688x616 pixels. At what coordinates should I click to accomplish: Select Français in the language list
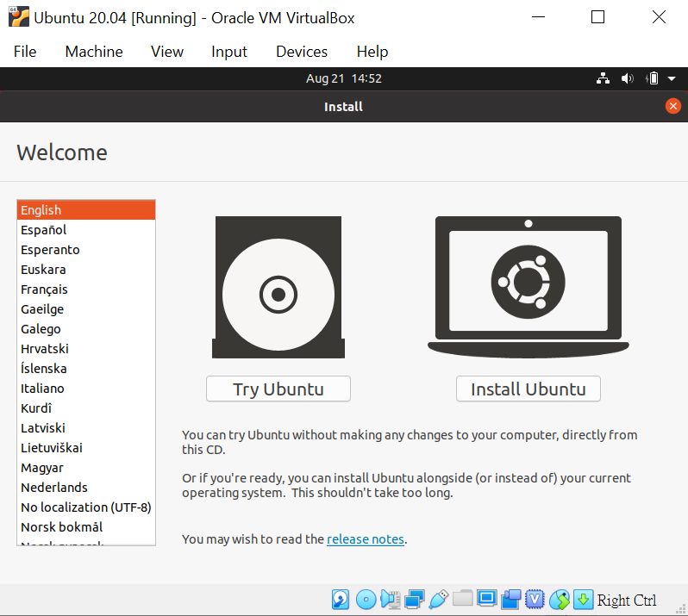tap(86, 289)
